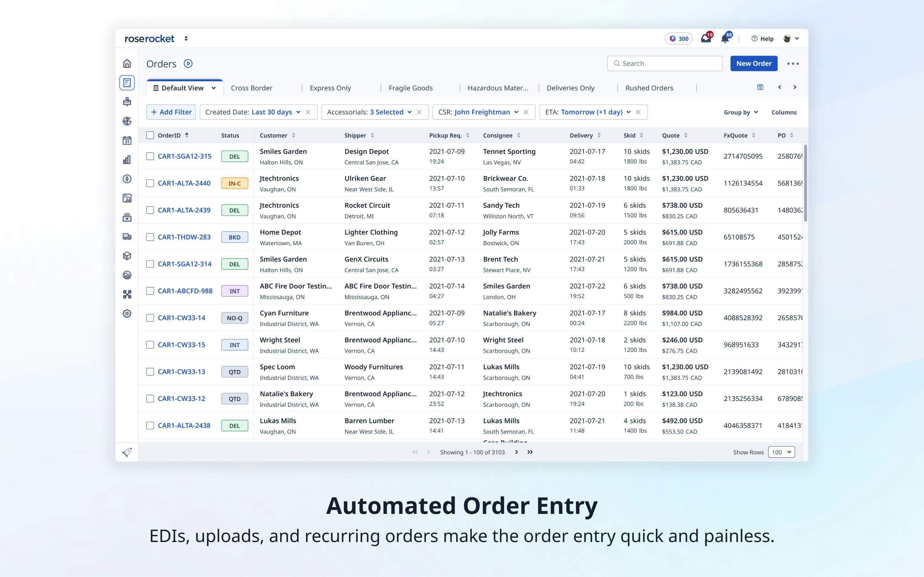Select the checkbox beside CAR1-CW33-14
Viewport: 924px width, 577px height.
pos(150,317)
